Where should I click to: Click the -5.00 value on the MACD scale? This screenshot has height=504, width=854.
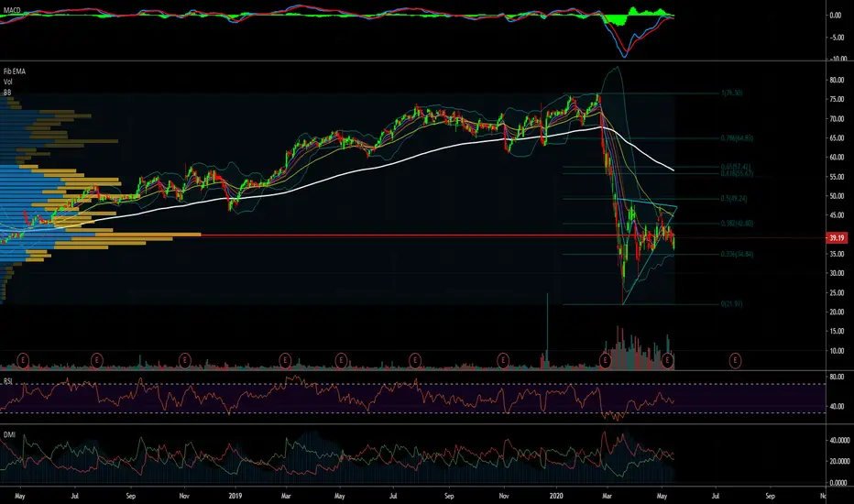tap(836, 38)
